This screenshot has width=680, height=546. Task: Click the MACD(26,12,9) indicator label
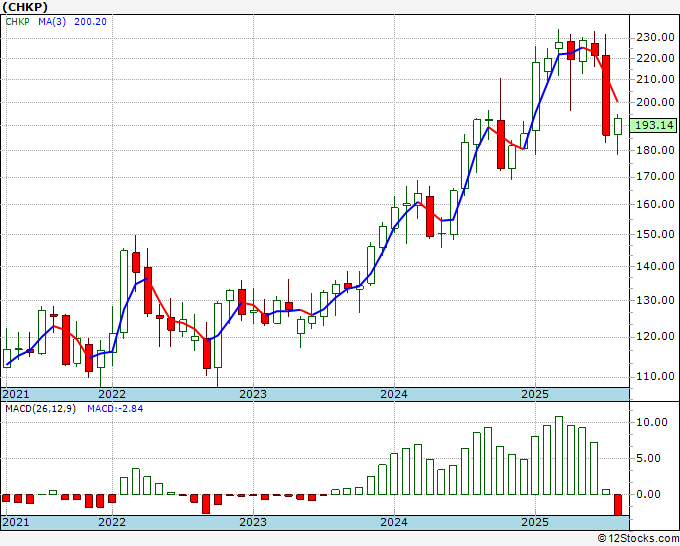pos(40,409)
